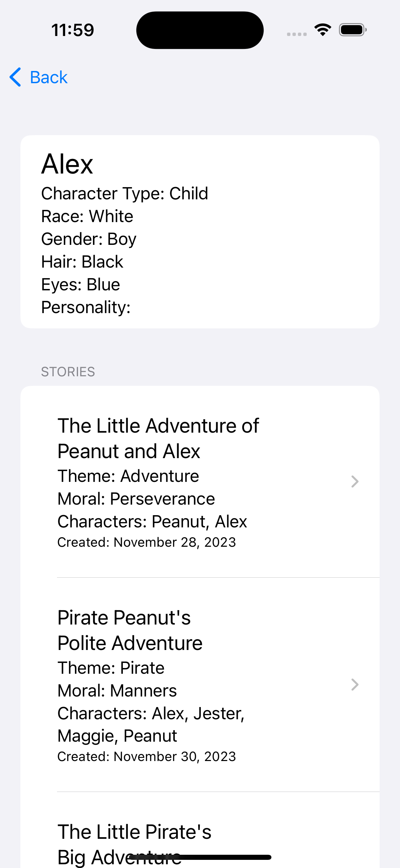The width and height of the screenshot is (400, 868).
Task: Tap the Personality field line
Action: click(86, 307)
